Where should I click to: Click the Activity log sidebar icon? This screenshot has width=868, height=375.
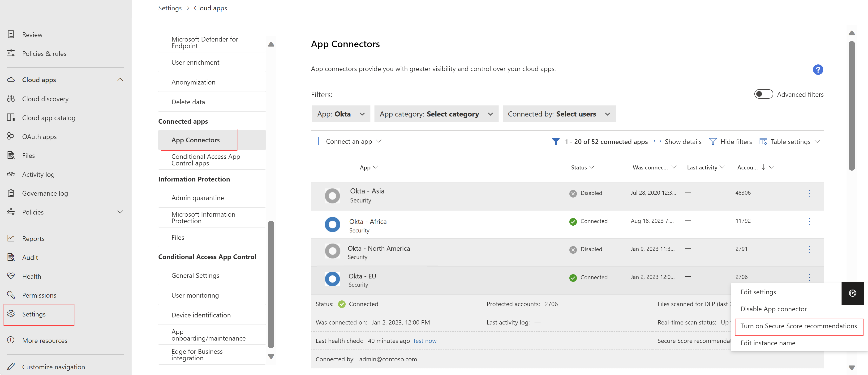tap(11, 174)
